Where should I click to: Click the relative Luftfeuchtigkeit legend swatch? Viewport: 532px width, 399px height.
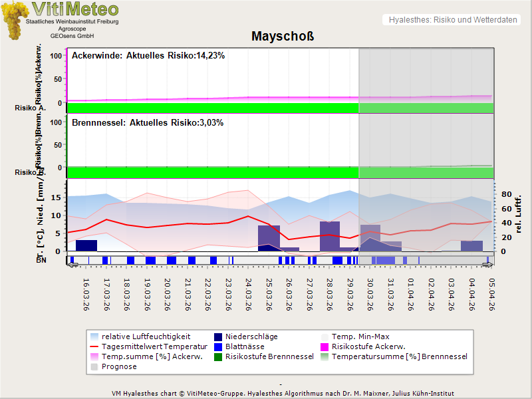(x=94, y=336)
